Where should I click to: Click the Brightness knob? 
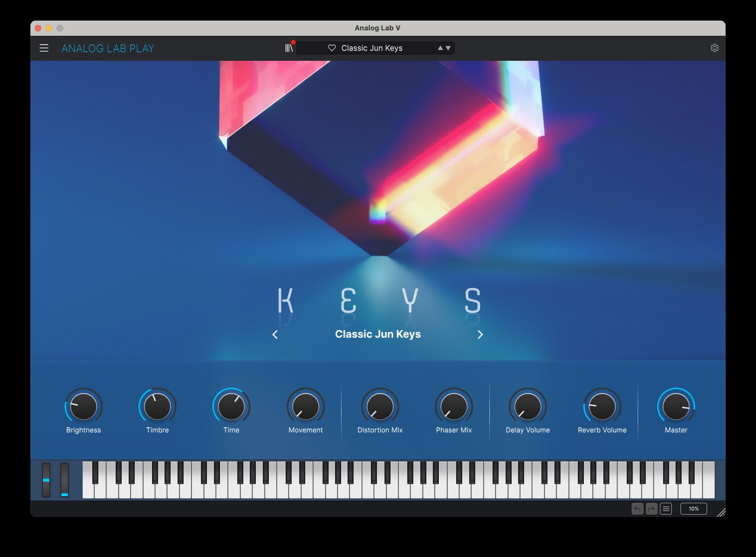pos(84,406)
